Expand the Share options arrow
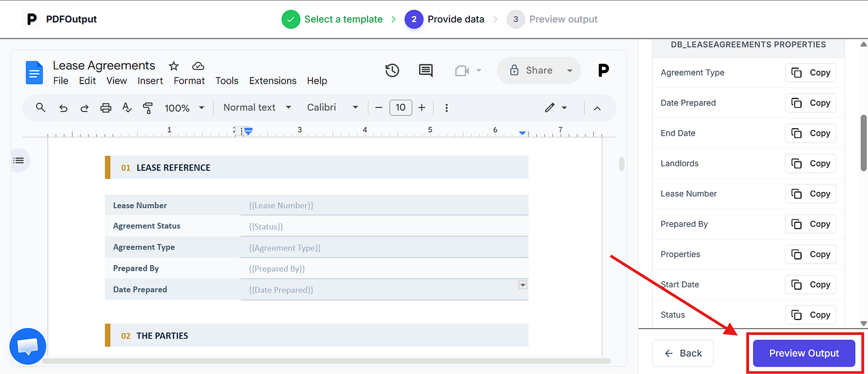This screenshot has width=868, height=374. point(570,71)
